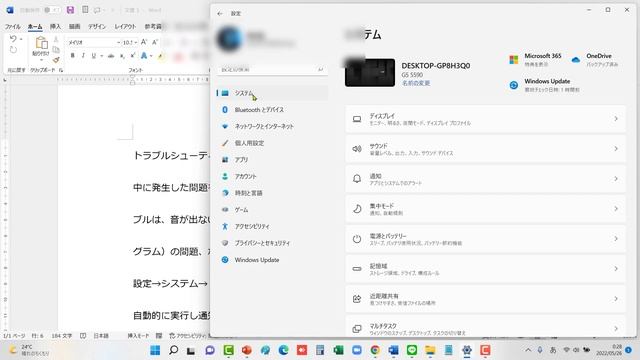Open 時刻と言語 in Settings sidebar
Viewport: 640px width, 360px height.
point(272,193)
